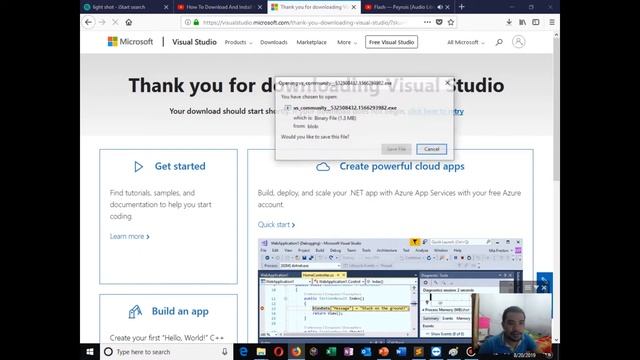Focus the browser address bar URL
The height and width of the screenshot is (360, 640).
tap(304, 22)
